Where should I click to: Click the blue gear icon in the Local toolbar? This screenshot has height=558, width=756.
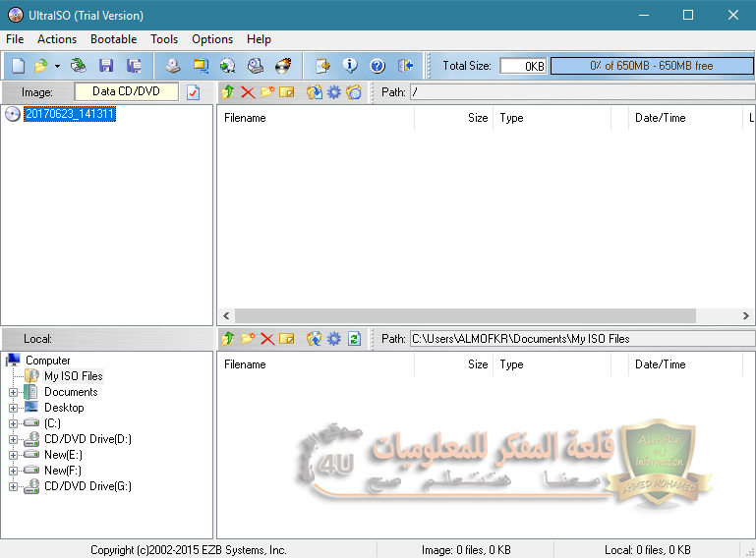point(333,339)
